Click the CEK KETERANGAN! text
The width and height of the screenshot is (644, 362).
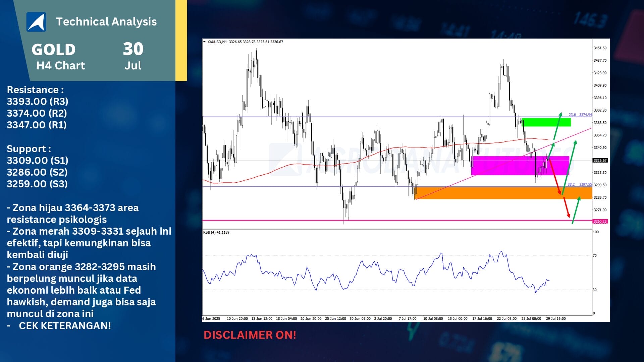click(65, 326)
